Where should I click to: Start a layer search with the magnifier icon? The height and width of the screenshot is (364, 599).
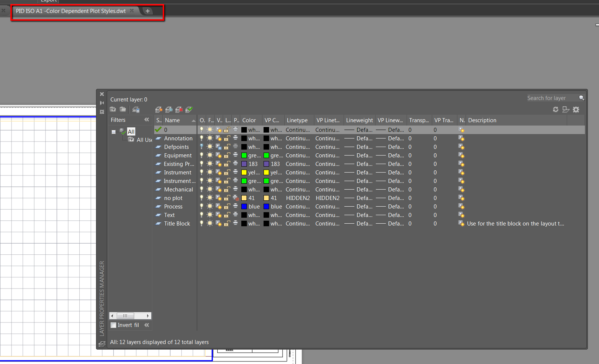[582, 98]
